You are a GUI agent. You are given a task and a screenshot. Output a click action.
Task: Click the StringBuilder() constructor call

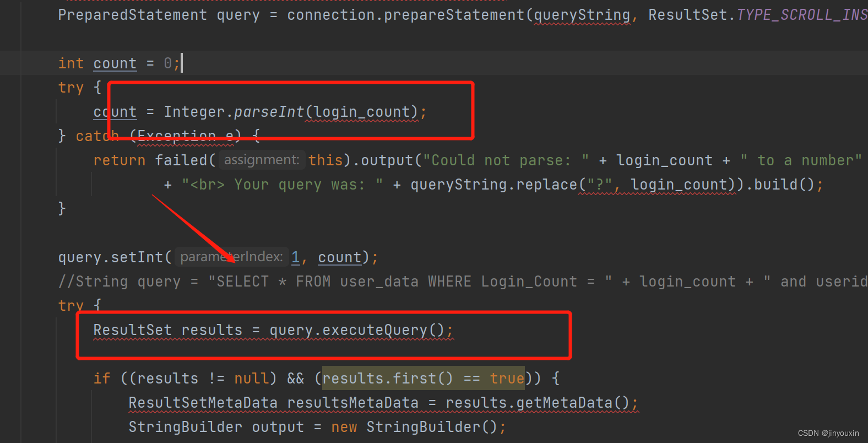432,427
